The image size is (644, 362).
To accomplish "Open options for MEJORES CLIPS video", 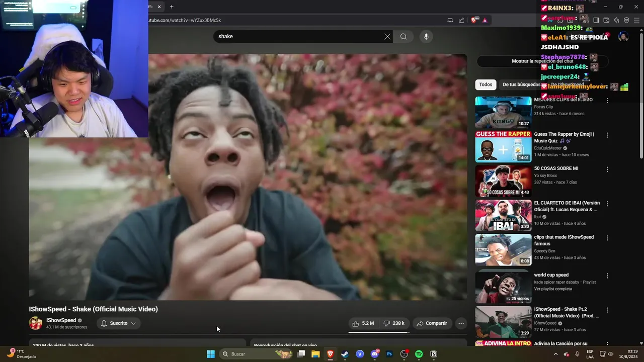I will pyautogui.click(x=607, y=101).
